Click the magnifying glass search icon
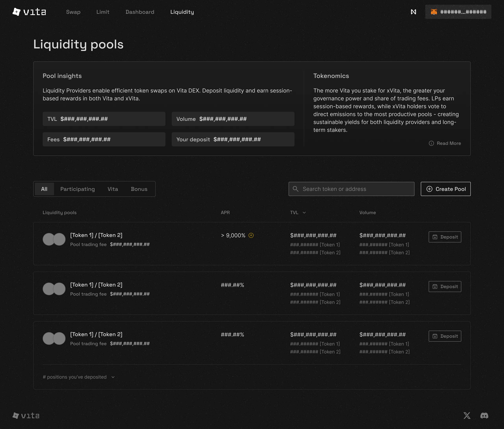Image resolution: width=504 pixels, height=429 pixels. 296,189
